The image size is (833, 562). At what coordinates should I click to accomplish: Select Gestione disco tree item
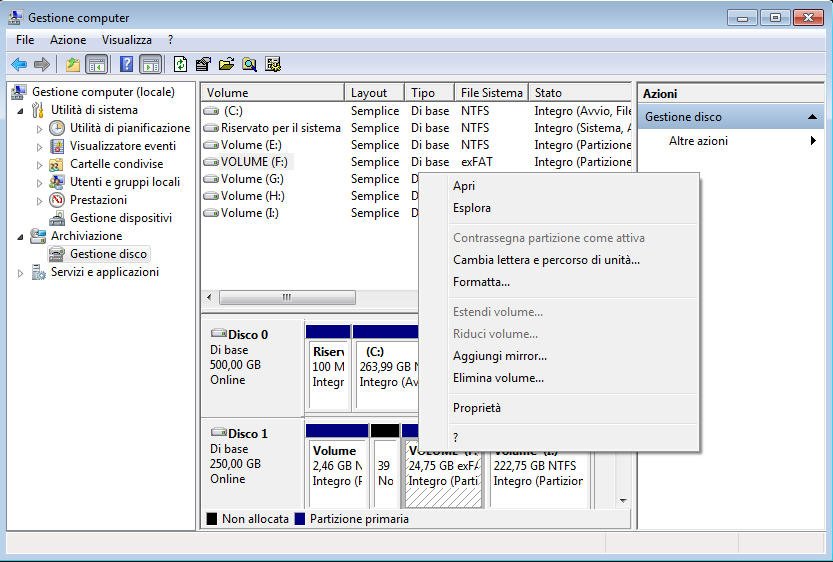pos(108,254)
